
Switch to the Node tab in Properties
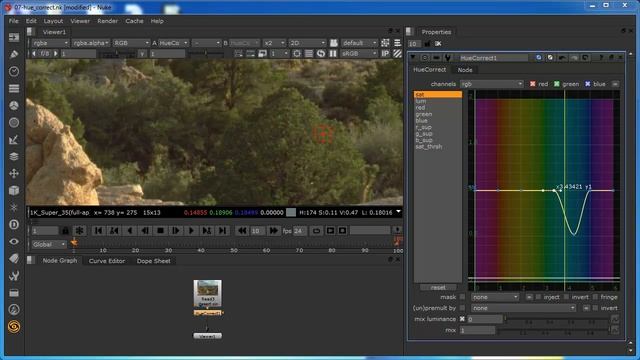pyautogui.click(x=464, y=70)
